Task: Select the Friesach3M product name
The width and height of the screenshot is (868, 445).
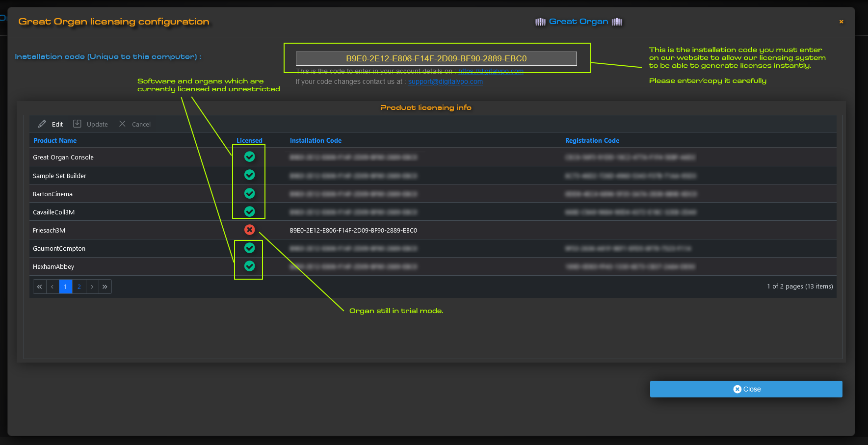Action: (49, 230)
